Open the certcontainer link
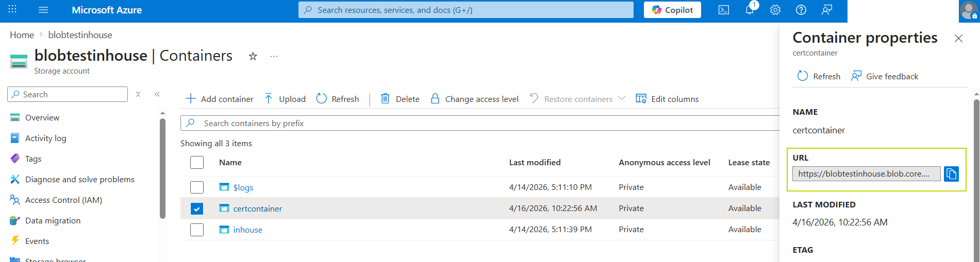This screenshot has height=262, width=980. [x=257, y=208]
